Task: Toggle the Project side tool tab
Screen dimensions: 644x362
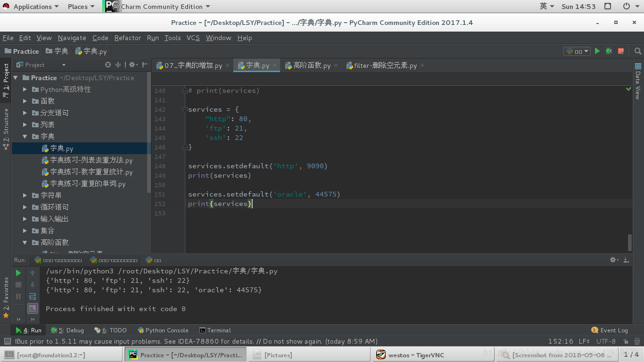Action: (6, 80)
